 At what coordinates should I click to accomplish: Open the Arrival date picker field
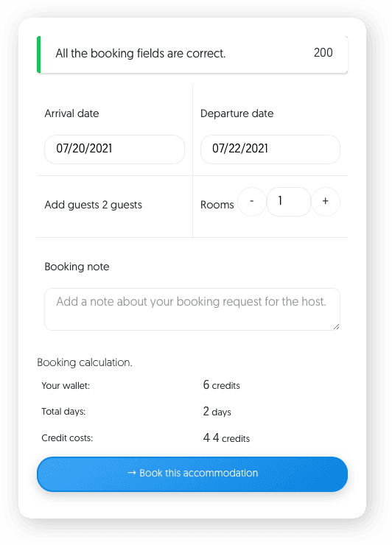point(114,149)
